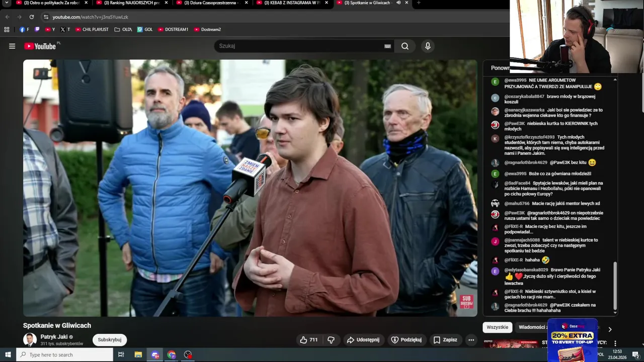Close the Ranking NAJGORSZYCH tab
Viewport: 644px width, 362px height.
(166, 3)
